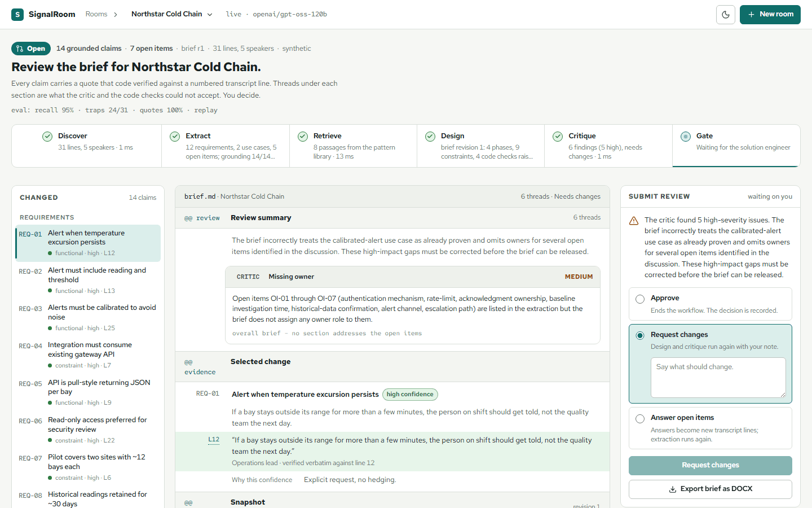Open the Extract pipeline step
Viewport: 812px width, 508px height.
(226, 146)
